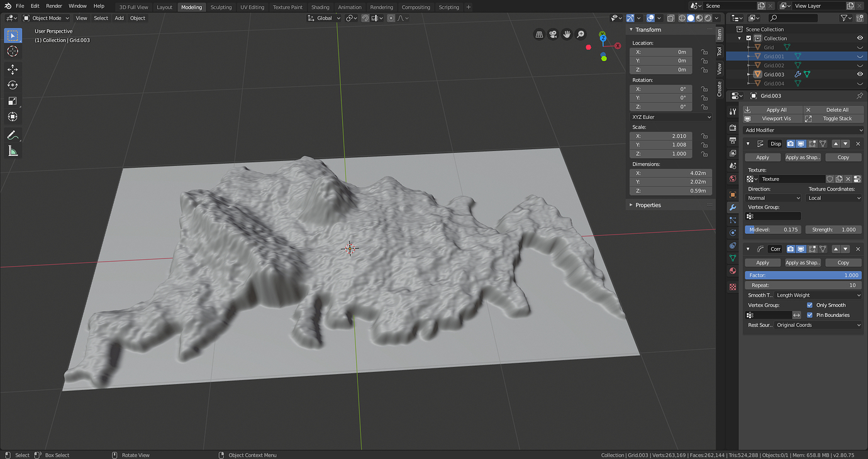Activate the 3D Cursor tool

pyautogui.click(x=13, y=51)
